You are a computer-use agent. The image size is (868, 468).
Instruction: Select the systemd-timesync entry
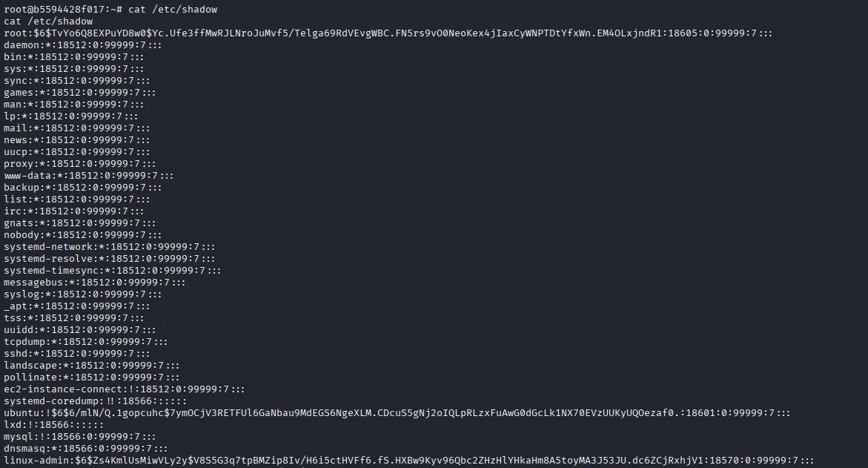[112, 271]
